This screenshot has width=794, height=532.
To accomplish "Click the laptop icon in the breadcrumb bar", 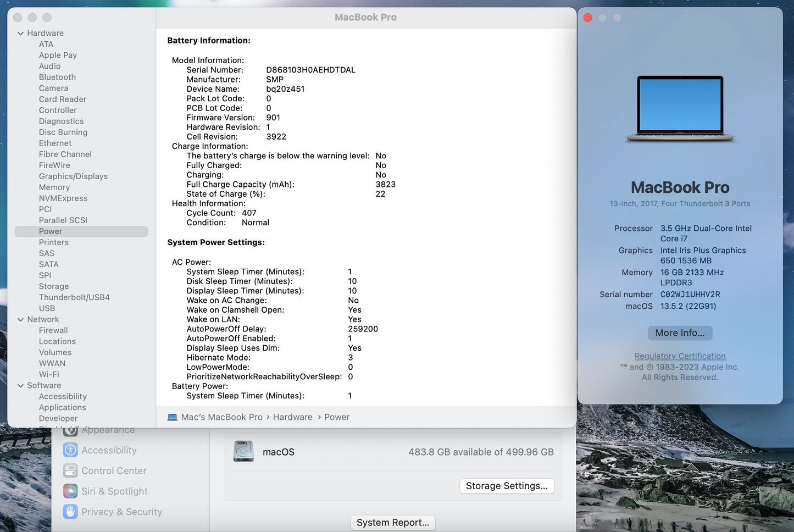I will 171,417.
